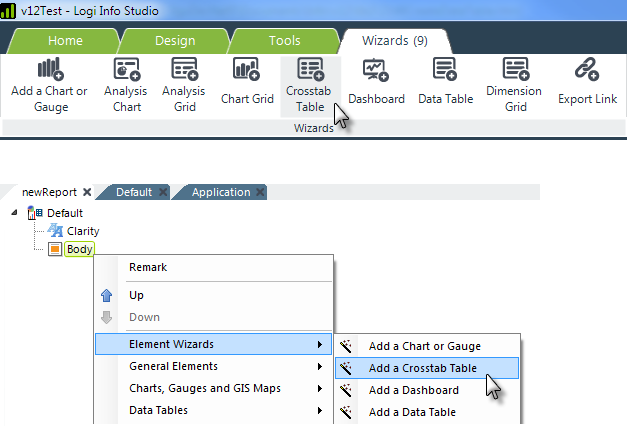Choose Down in the context menu
This screenshot has height=442, width=627.
(214, 317)
